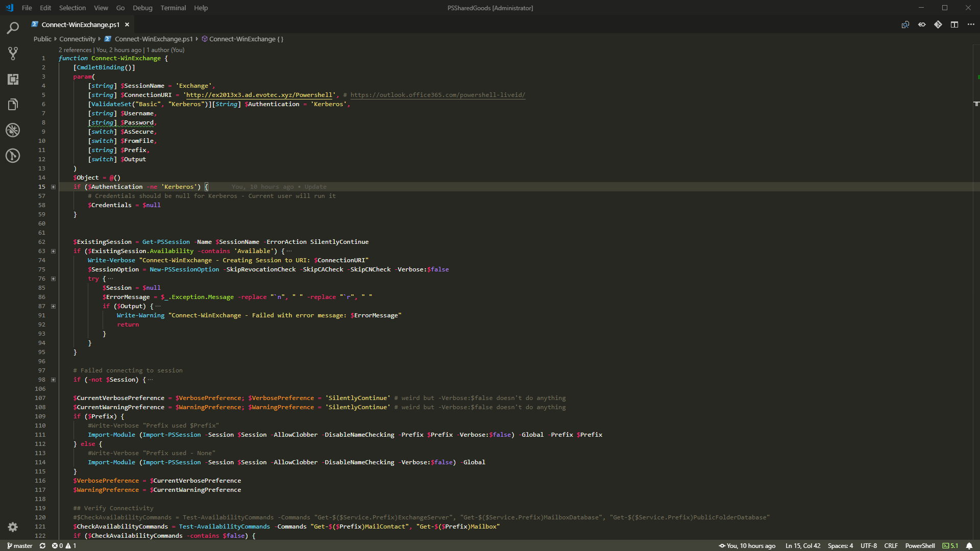Expand the folded block at line 15
Screen dimensions: 980x551
[x=53, y=187]
